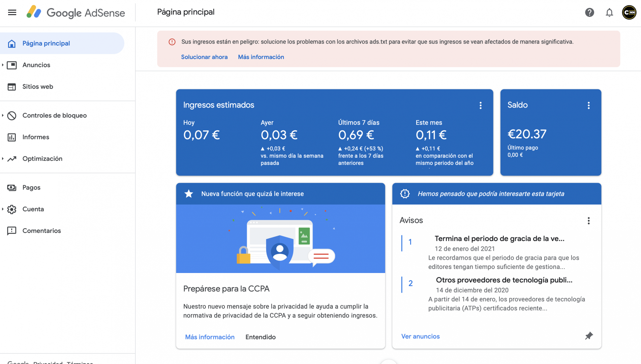The width and height of the screenshot is (641, 364).
Task: Click the Google AdSense logo
Action: (x=76, y=12)
